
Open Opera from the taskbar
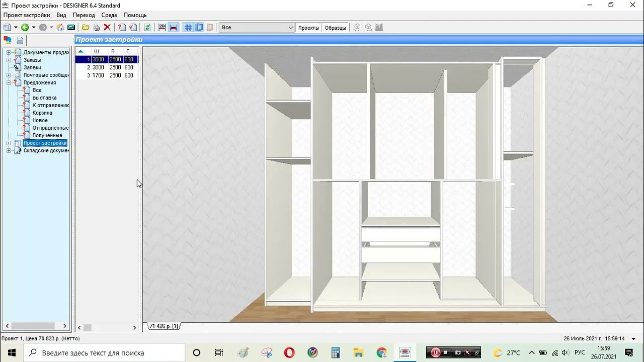(289, 352)
